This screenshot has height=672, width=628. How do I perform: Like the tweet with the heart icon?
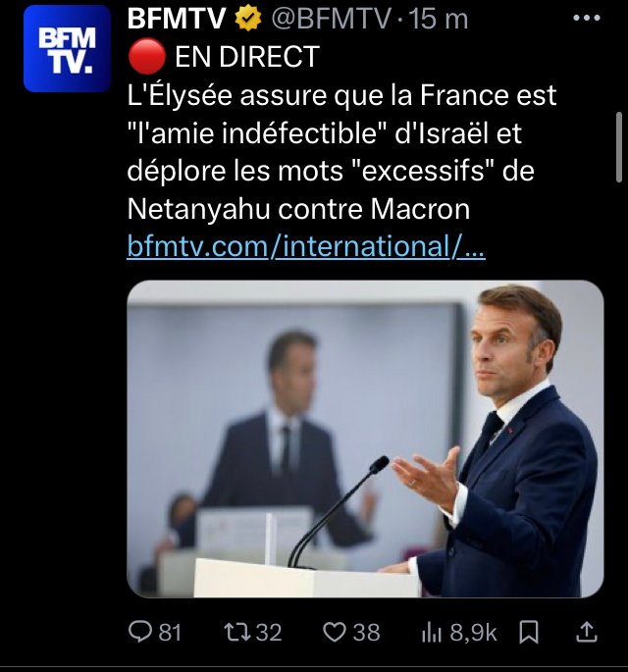335,633
